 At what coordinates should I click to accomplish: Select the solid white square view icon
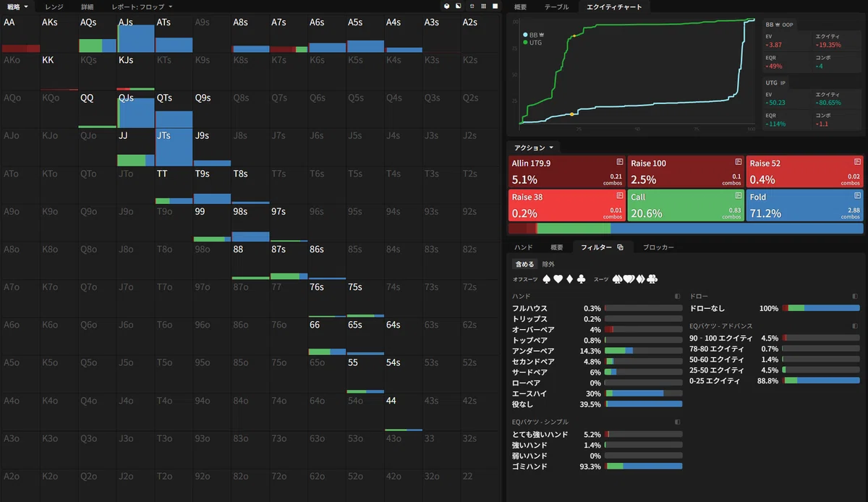495,6
